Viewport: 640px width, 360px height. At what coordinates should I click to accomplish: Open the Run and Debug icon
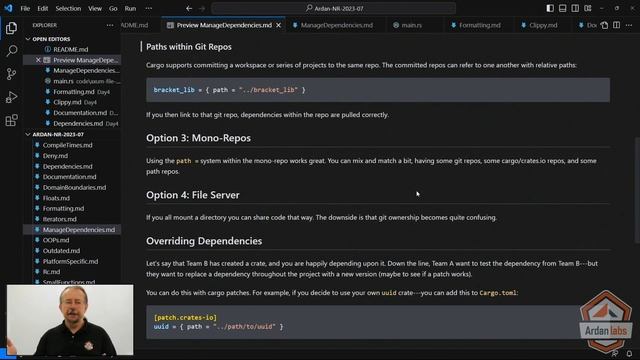(11, 97)
